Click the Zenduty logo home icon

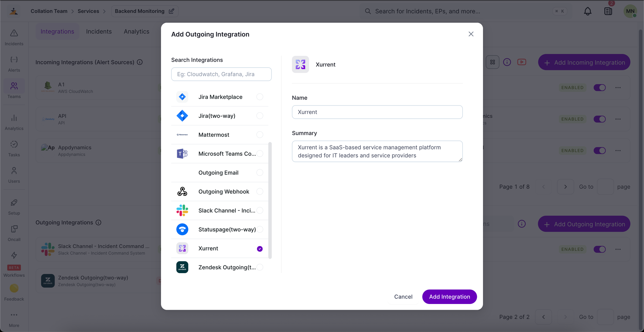[x=14, y=11]
